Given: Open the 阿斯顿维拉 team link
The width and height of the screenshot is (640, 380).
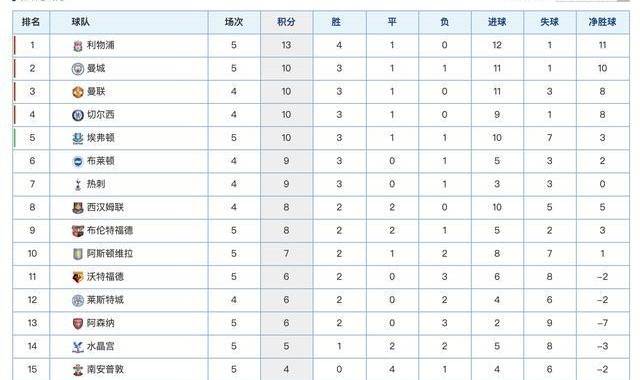Looking at the screenshot, I should (110, 254).
